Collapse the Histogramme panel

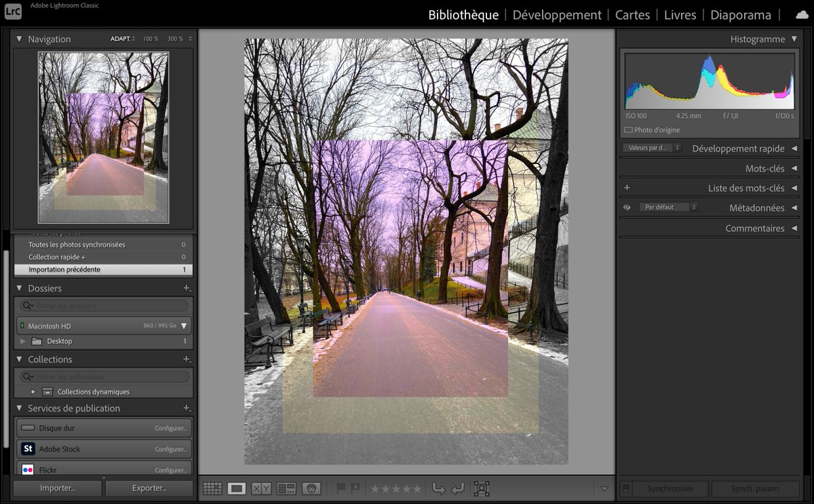click(794, 39)
